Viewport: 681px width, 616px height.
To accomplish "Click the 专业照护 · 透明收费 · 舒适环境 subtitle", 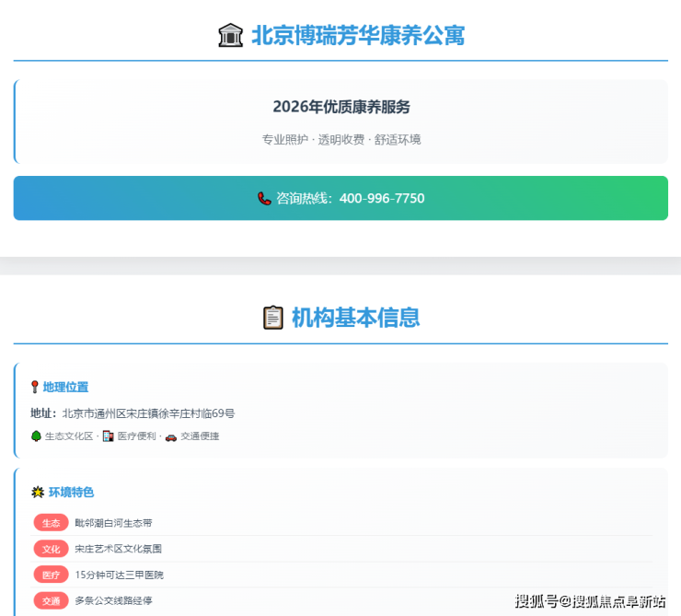I will click(x=341, y=140).
